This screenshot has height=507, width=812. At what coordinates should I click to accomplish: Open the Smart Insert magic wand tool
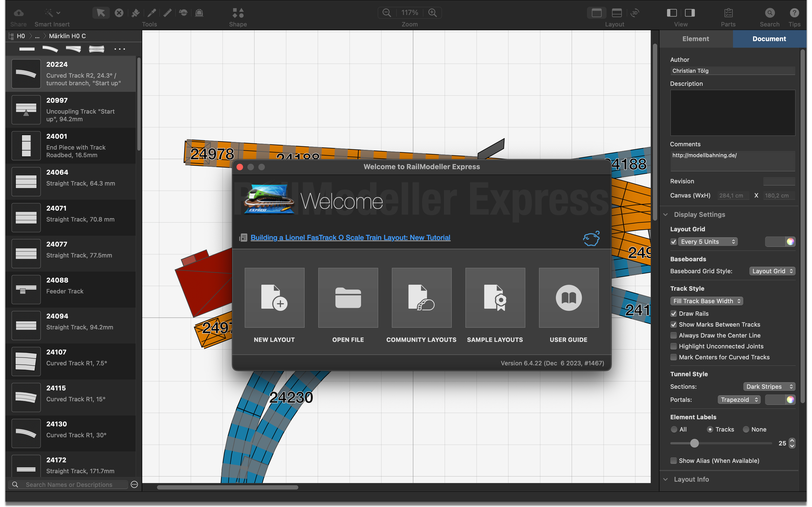click(49, 13)
